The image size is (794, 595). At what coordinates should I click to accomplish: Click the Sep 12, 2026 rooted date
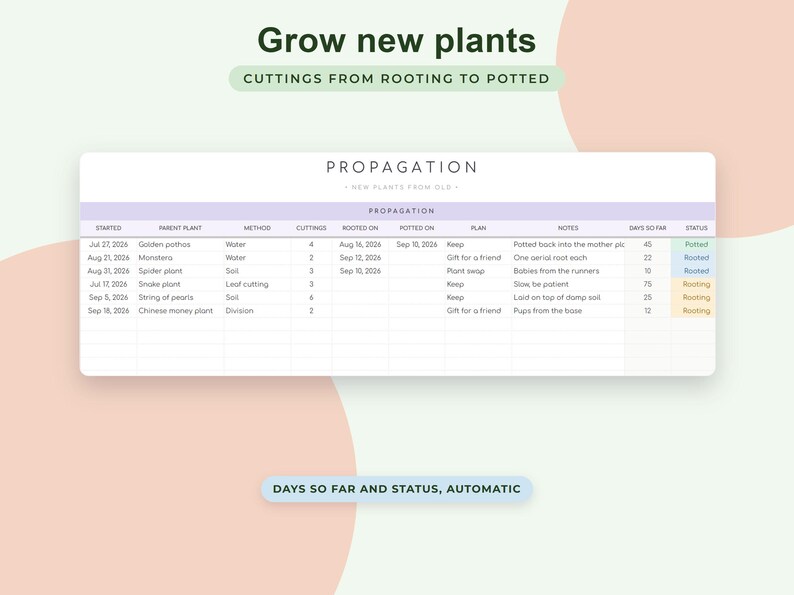pyautogui.click(x=360, y=257)
